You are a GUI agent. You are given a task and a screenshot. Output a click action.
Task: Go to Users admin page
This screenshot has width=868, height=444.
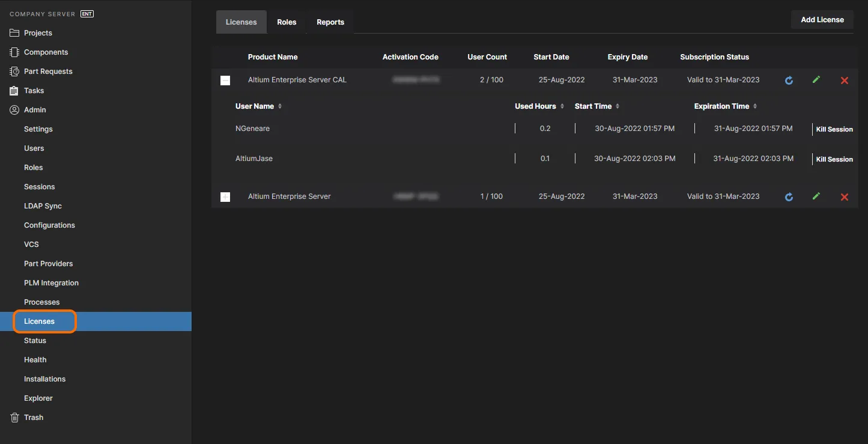34,148
